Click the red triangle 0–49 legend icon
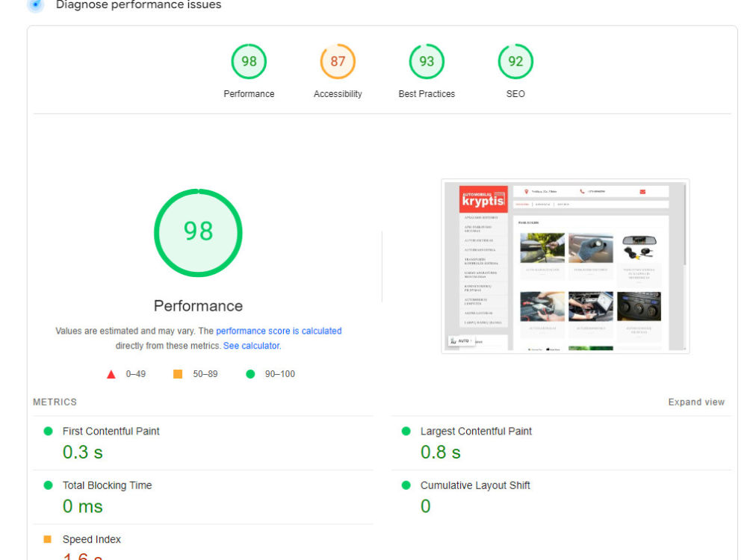747x560 pixels. tap(111, 374)
